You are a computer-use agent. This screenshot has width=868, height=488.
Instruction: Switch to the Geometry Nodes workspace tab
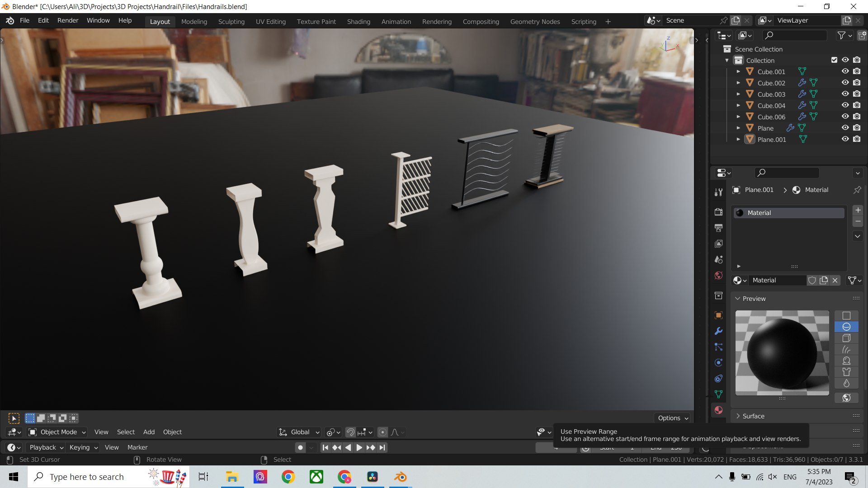tap(535, 22)
